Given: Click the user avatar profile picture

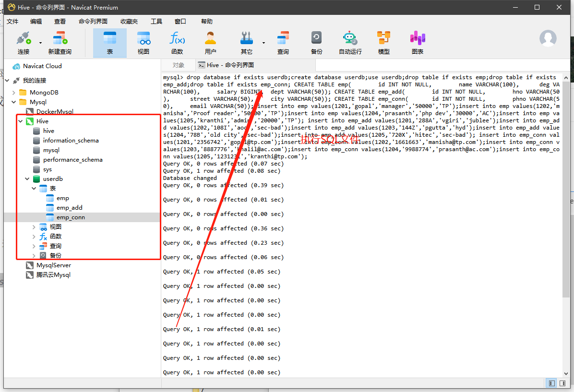Looking at the screenshot, I should 548,38.
